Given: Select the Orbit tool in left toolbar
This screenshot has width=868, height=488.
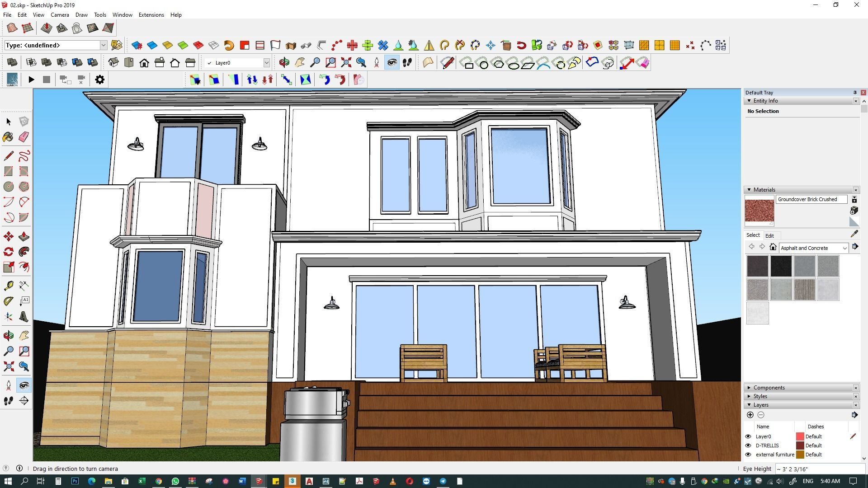Looking at the screenshot, I should (x=9, y=335).
